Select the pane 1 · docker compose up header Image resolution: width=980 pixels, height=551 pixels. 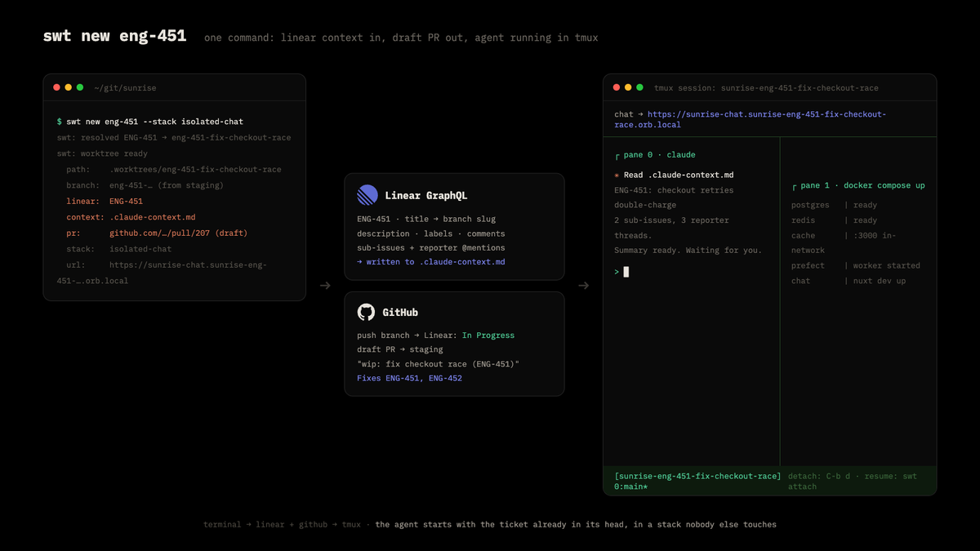pyautogui.click(x=858, y=185)
